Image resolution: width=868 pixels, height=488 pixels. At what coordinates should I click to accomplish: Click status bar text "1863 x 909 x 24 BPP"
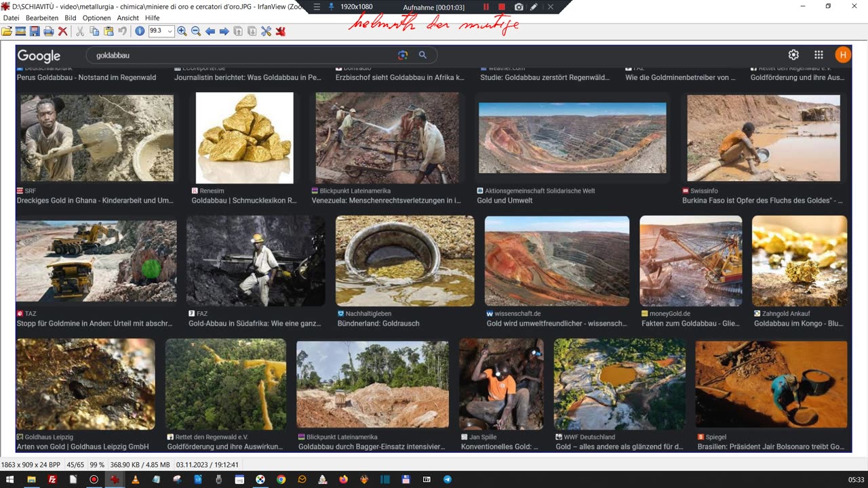click(31, 464)
